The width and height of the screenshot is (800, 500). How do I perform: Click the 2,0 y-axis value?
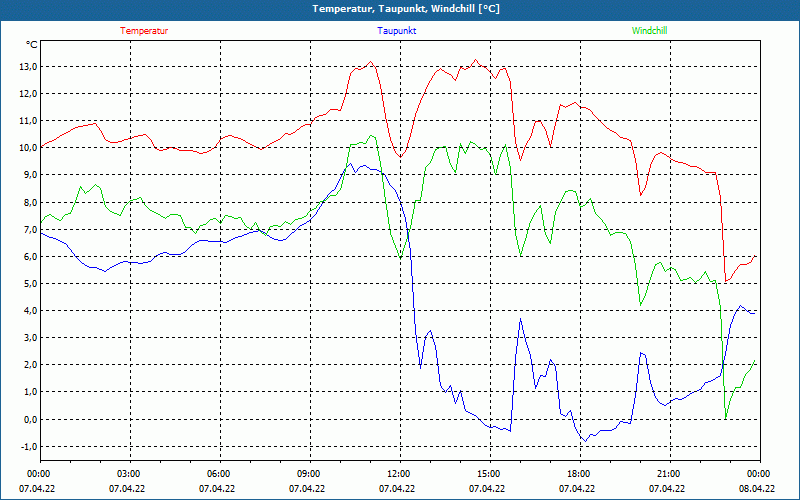[x=30, y=365]
